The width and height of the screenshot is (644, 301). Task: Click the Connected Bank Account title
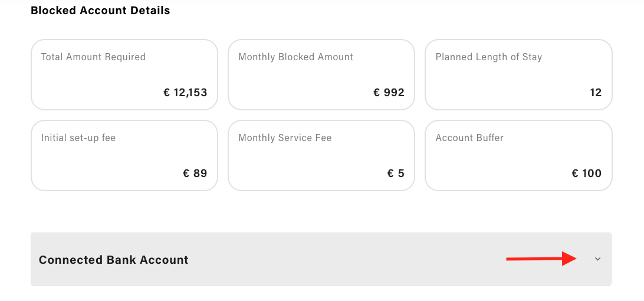(x=113, y=260)
